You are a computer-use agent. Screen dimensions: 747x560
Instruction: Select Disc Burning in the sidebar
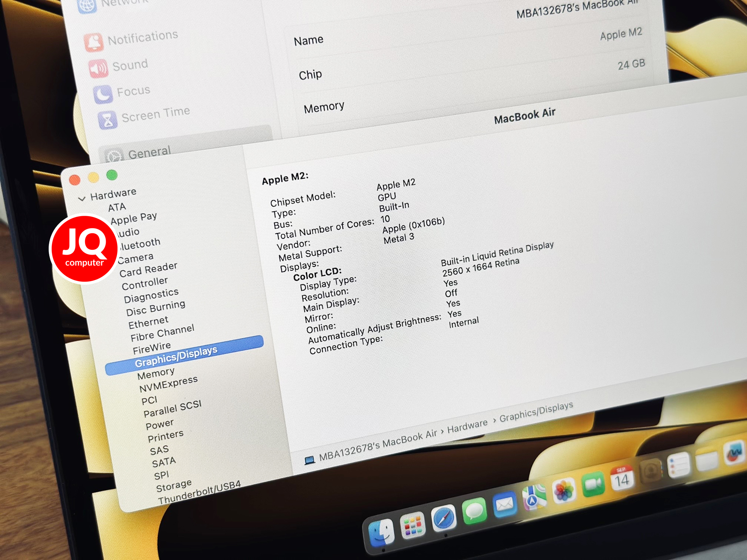click(x=155, y=308)
